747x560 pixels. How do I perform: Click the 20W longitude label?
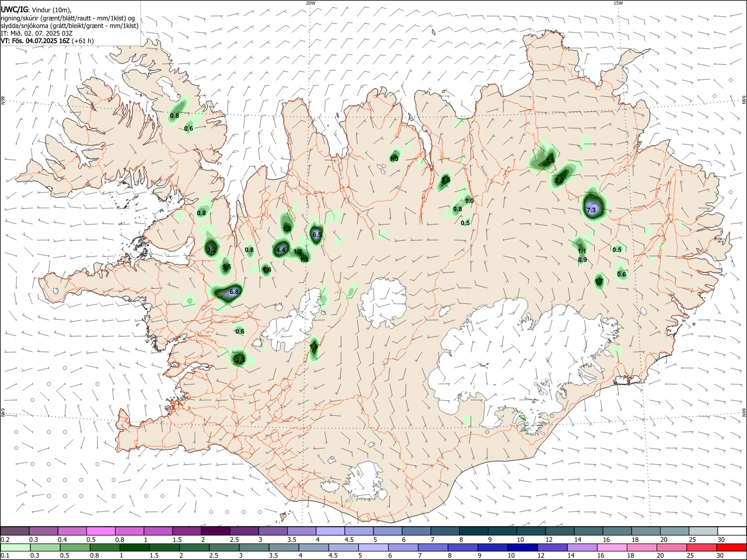click(x=310, y=3)
